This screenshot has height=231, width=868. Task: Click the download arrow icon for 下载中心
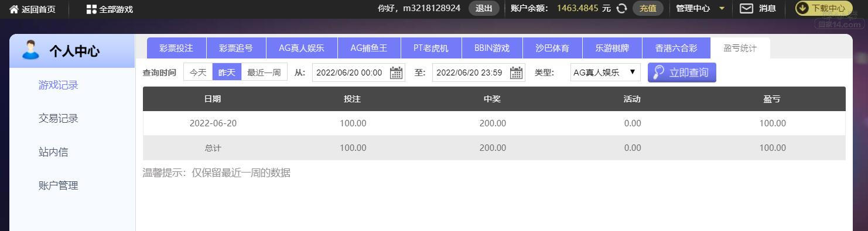(x=802, y=8)
